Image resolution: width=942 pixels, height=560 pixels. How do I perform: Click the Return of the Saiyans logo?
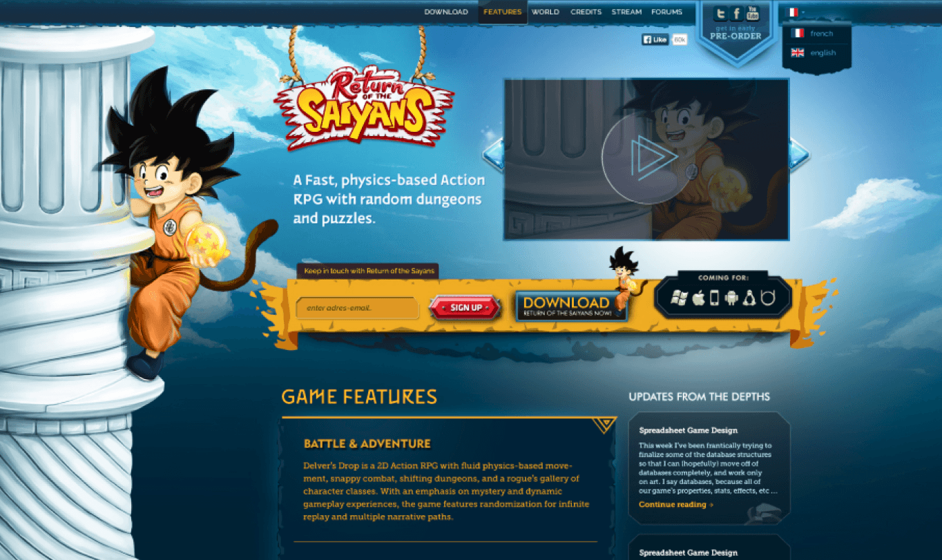(x=363, y=107)
